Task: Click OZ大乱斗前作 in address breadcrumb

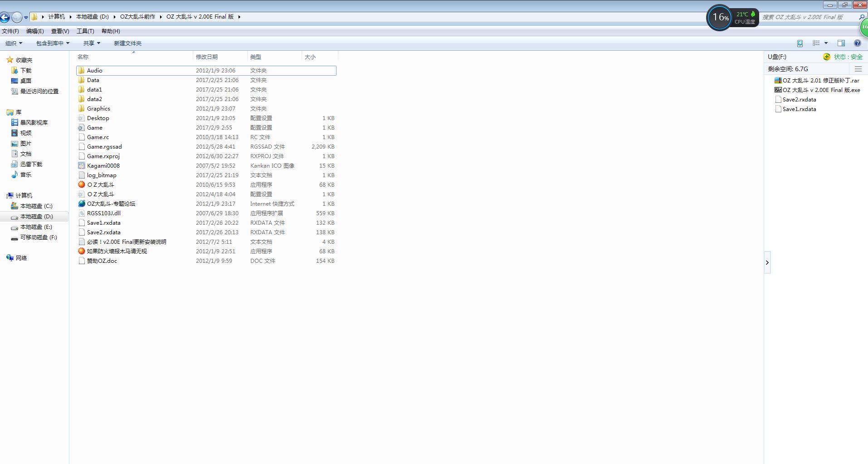Action: [x=137, y=17]
